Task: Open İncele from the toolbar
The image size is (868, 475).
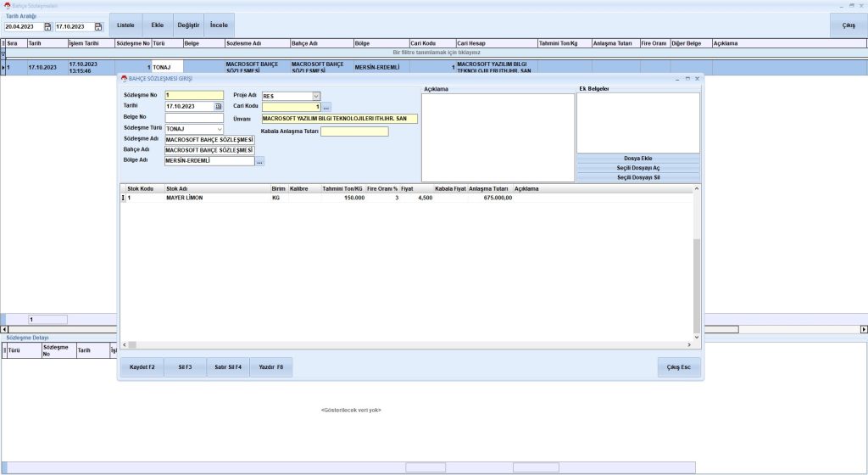Action: click(219, 25)
